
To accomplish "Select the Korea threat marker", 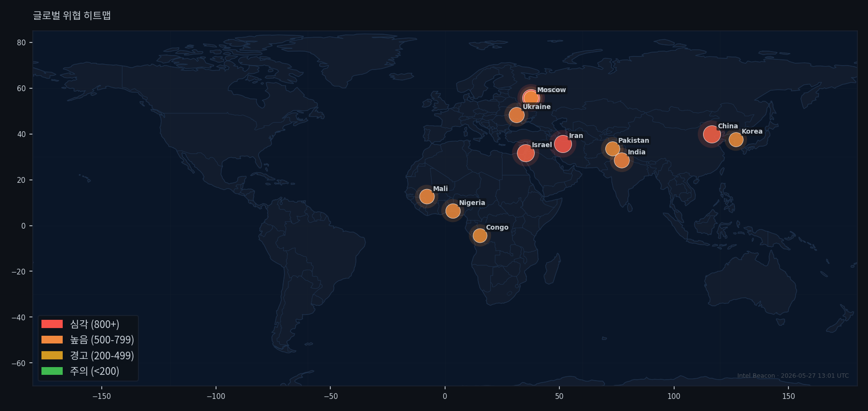I will 736,140.
